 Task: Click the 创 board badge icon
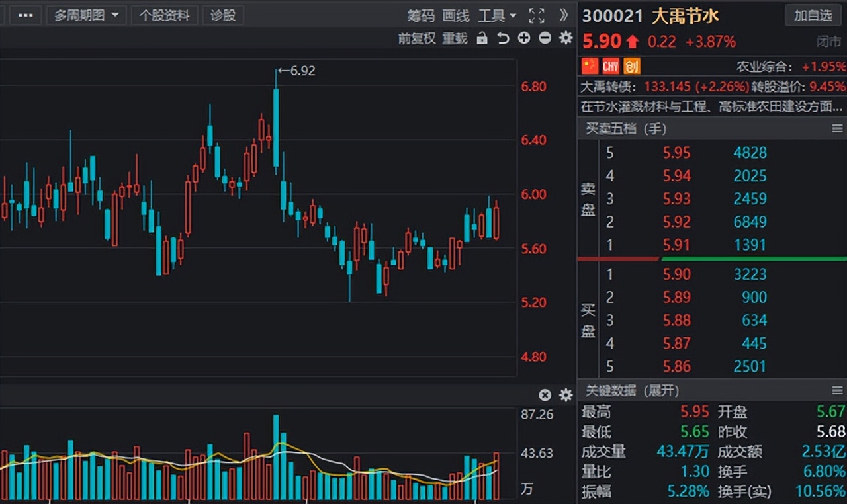point(631,65)
